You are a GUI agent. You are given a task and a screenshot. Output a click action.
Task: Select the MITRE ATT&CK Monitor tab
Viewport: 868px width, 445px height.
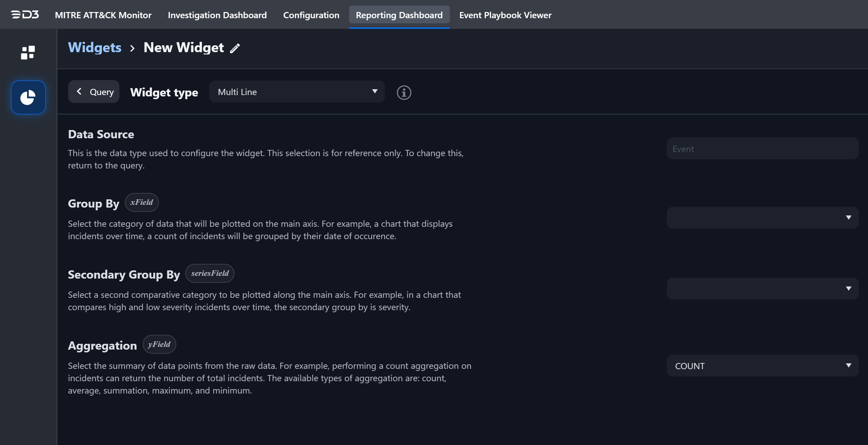tap(103, 15)
